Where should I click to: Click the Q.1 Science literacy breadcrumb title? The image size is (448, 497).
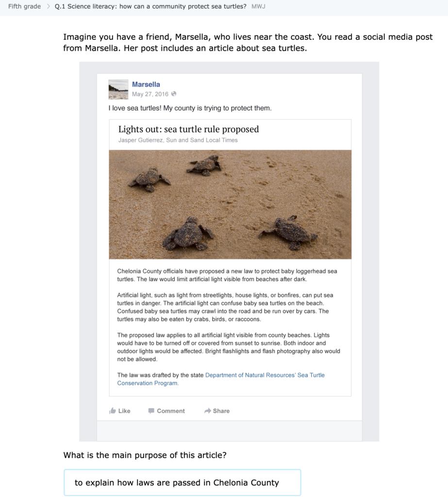click(x=150, y=6)
